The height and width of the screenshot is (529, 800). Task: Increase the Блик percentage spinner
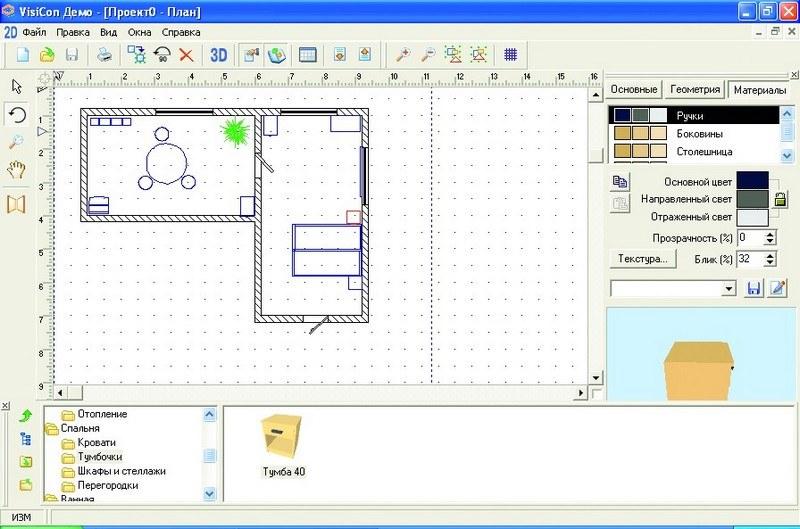(x=770, y=254)
